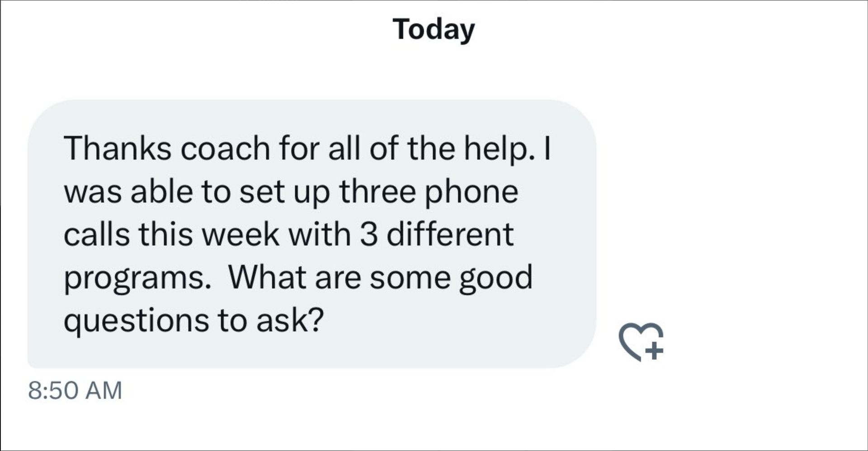The image size is (868, 451).
Task: Click the word "ask?" ending the message
Action: pos(290,320)
